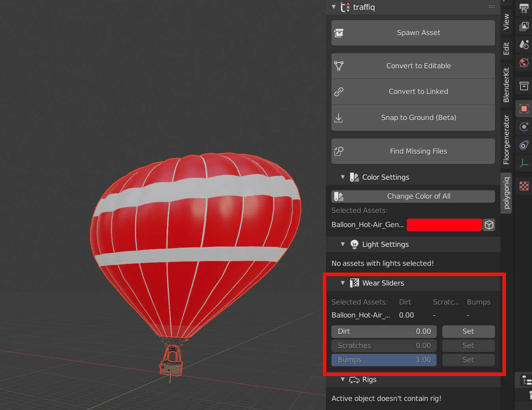Screen dimensions: 532x410
Task: Open the View Layer properties tab
Action: [524, 26]
